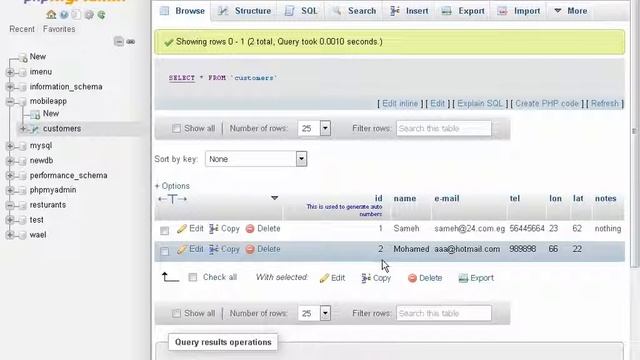This screenshot has height=360, width=640.
Task: Click the Explain SQL link
Action: (x=480, y=104)
